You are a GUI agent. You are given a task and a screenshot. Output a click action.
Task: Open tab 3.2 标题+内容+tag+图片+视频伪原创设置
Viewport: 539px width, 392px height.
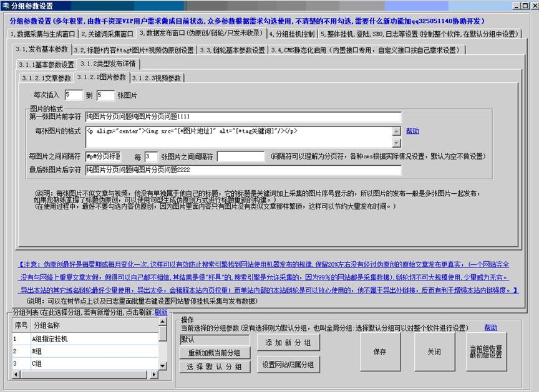(x=134, y=50)
